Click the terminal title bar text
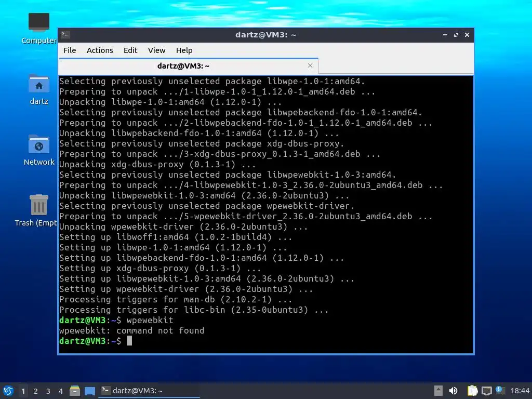Image resolution: width=532 pixels, height=399 pixels. pos(265,35)
